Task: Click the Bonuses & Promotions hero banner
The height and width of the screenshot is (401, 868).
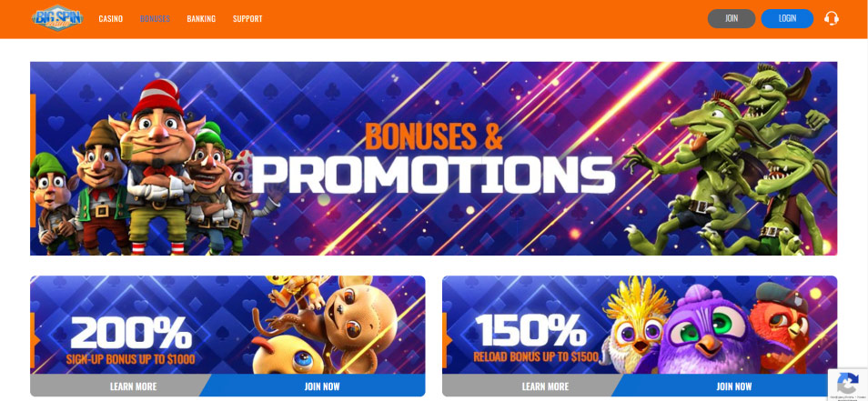Action: click(x=433, y=158)
